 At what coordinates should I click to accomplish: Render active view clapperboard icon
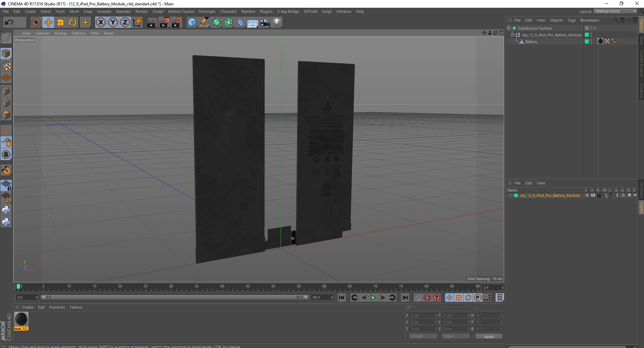pyautogui.click(x=152, y=23)
